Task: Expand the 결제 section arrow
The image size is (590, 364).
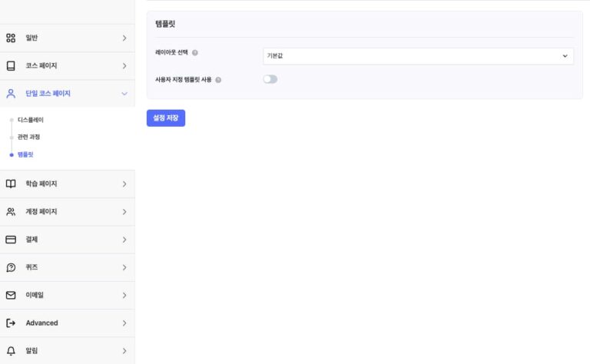Action: (x=124, y=240)
